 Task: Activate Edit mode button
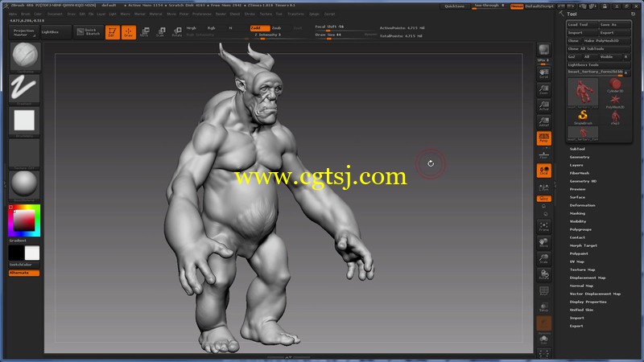[x=112, y=32]
